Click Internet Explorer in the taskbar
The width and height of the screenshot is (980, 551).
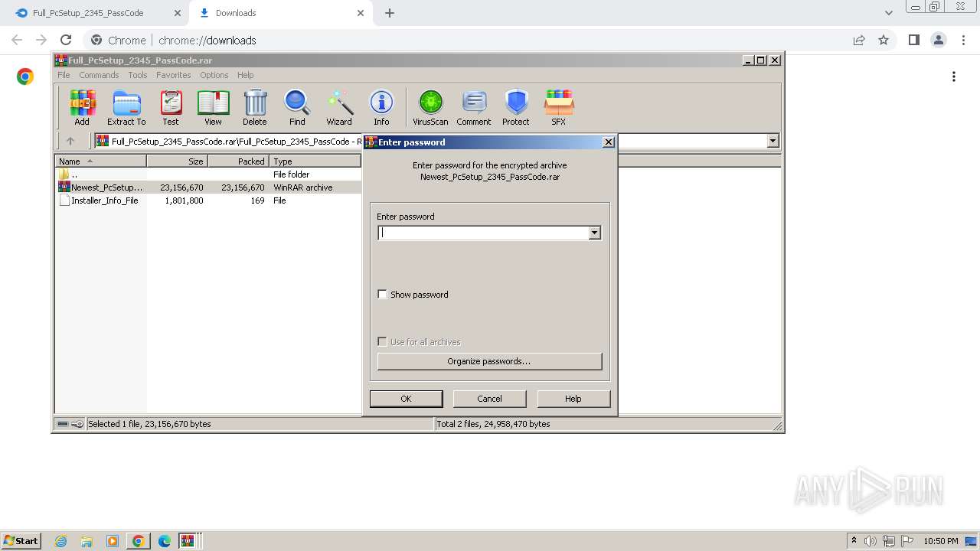[60, 541]
